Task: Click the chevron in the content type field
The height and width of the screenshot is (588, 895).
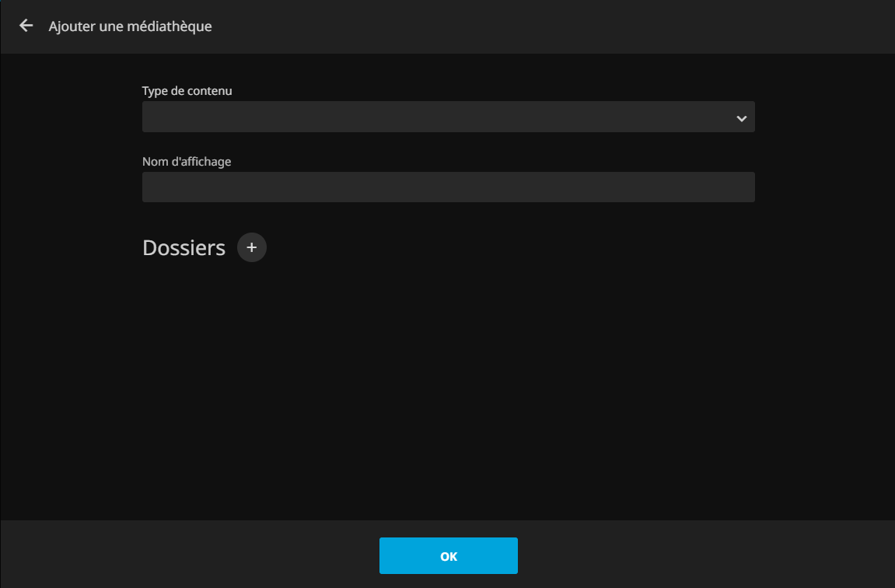Action: (741, 118)
